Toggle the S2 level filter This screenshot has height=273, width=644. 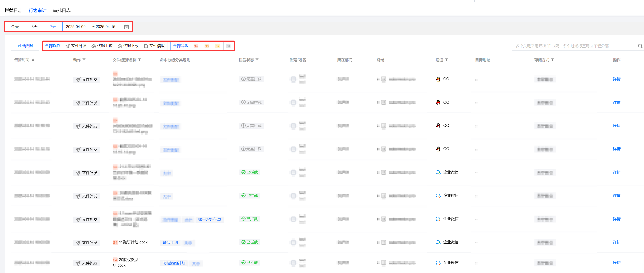[x=217, y=46]
